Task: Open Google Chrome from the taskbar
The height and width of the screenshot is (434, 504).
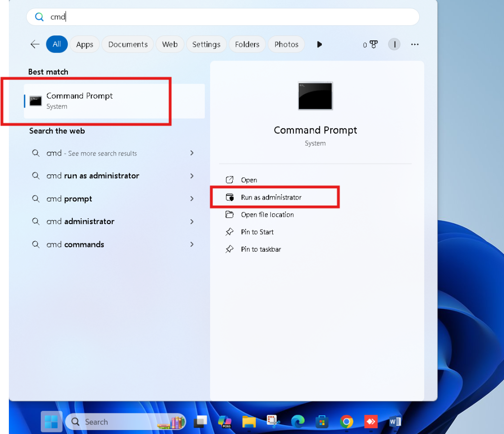Action: tap(346, 422)
